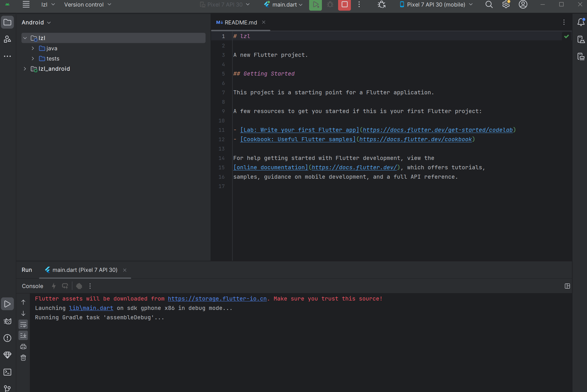This screenshot has height=392, width=587.
Task: Open storage.flutter-io.cn link in console
Action: tap(217, 299)
